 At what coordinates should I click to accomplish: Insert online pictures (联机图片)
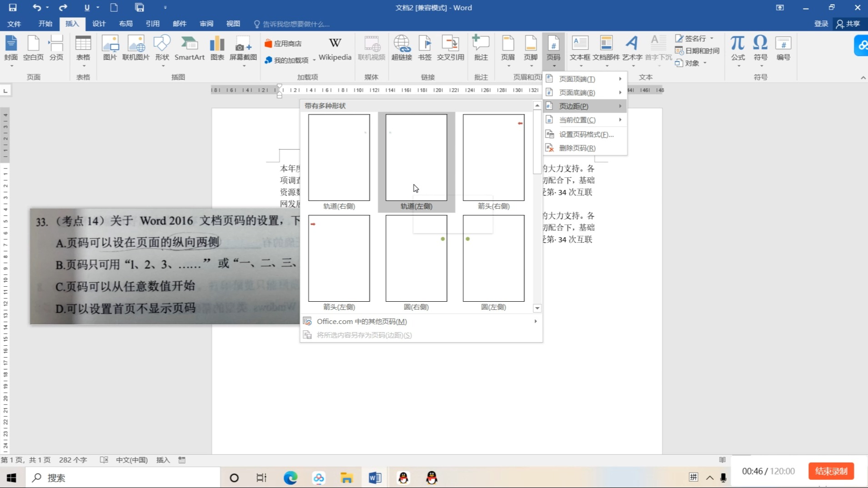tap(136, 49)
